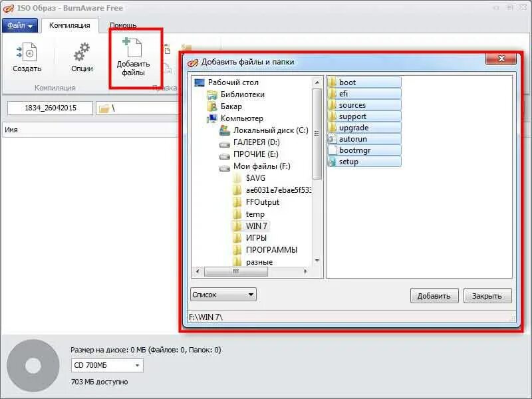Image resolution: width=532 pixels, height=399 pixels.
Task: Switch to the Компиляция tab
Action: point(70,25)
